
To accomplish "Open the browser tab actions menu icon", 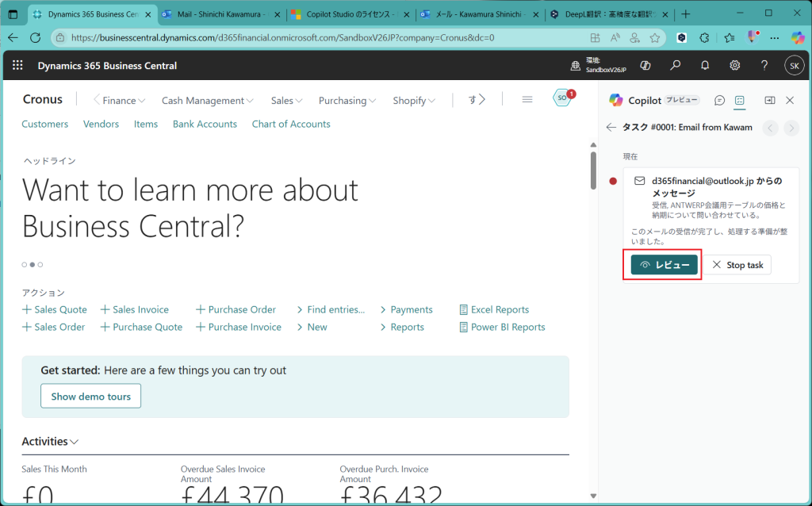I will tap(13, 14).
